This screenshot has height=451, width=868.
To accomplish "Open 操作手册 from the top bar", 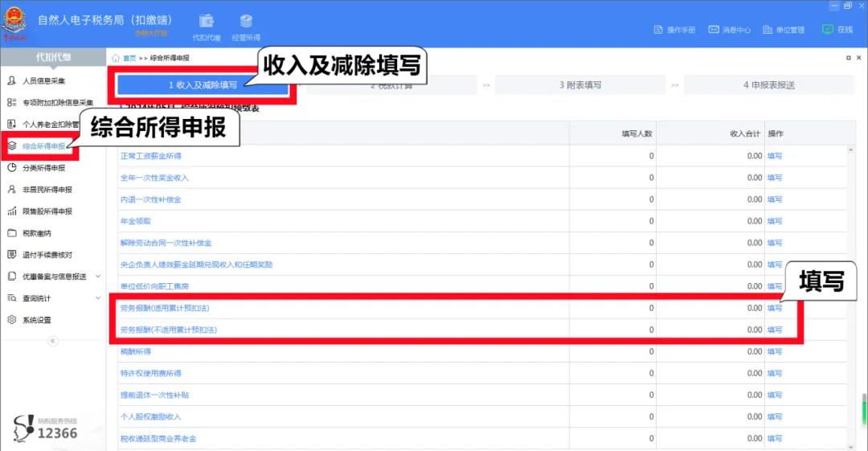I will coord(675,30).
